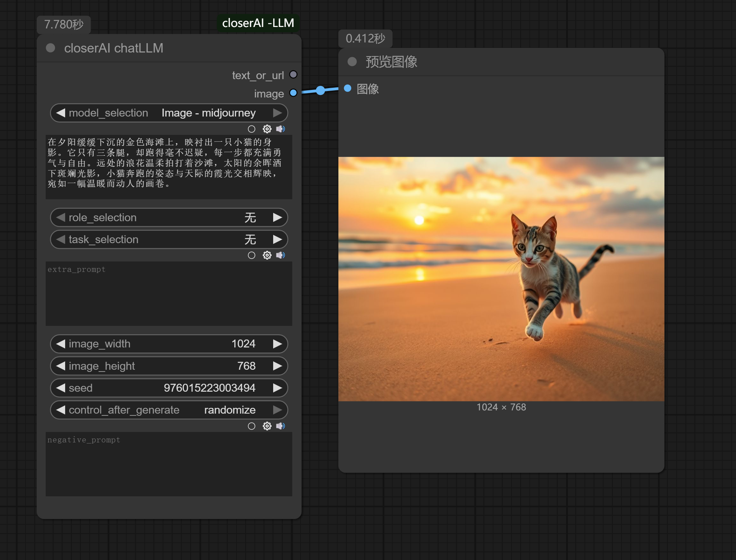Open the model_selection dropdown showing Image - midjourney
Screen dimensions: 736x560
169,113
